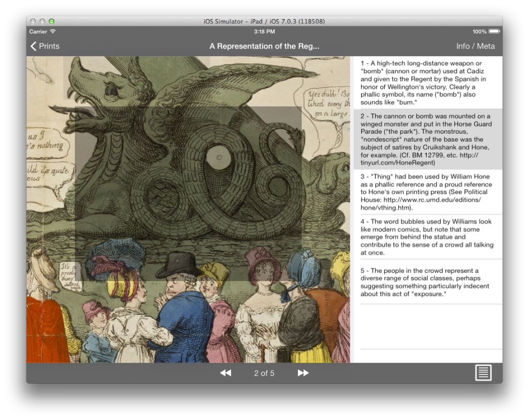Screen dimensions: 529x420
Task: Click the Wi-Fi status icon
Action: coord(53,32)
